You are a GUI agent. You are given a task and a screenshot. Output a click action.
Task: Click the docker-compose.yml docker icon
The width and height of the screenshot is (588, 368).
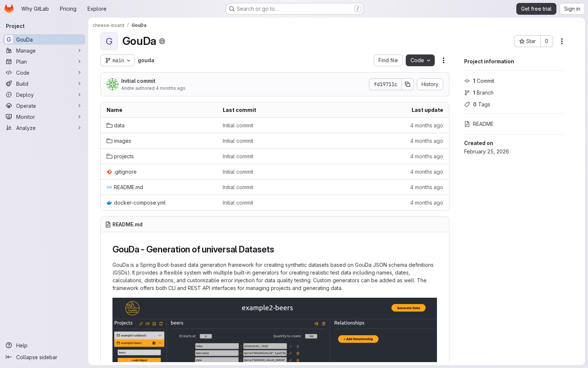coord(110,203)
